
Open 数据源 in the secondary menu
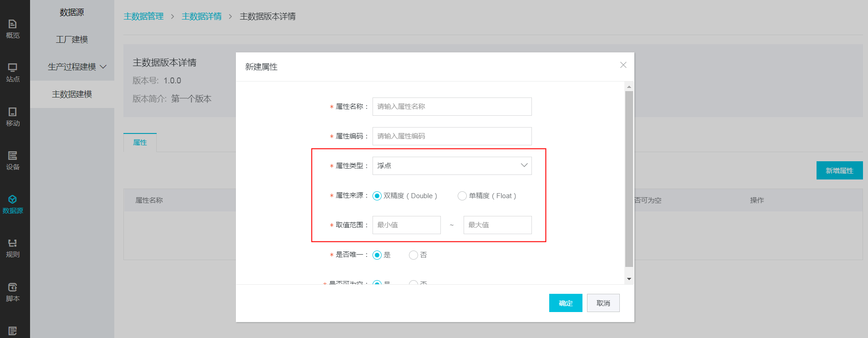72,12
